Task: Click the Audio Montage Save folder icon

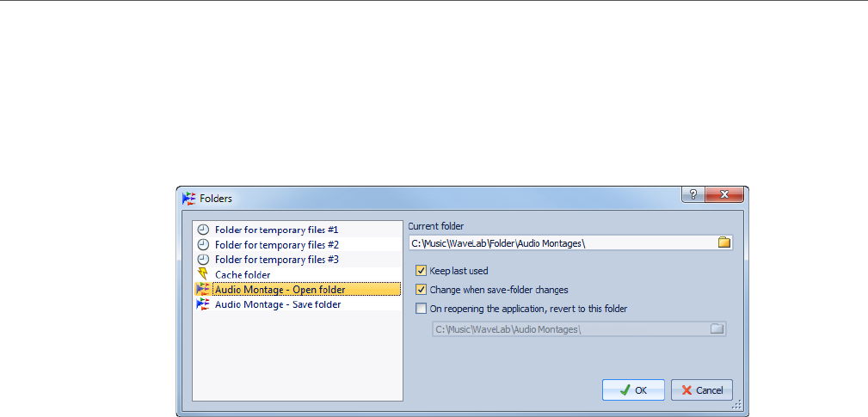Action: click(203, 304)
